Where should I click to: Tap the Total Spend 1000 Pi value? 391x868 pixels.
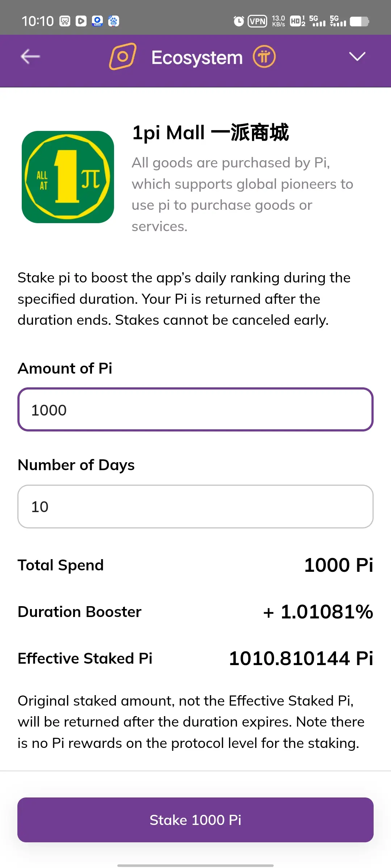(339, 565)
